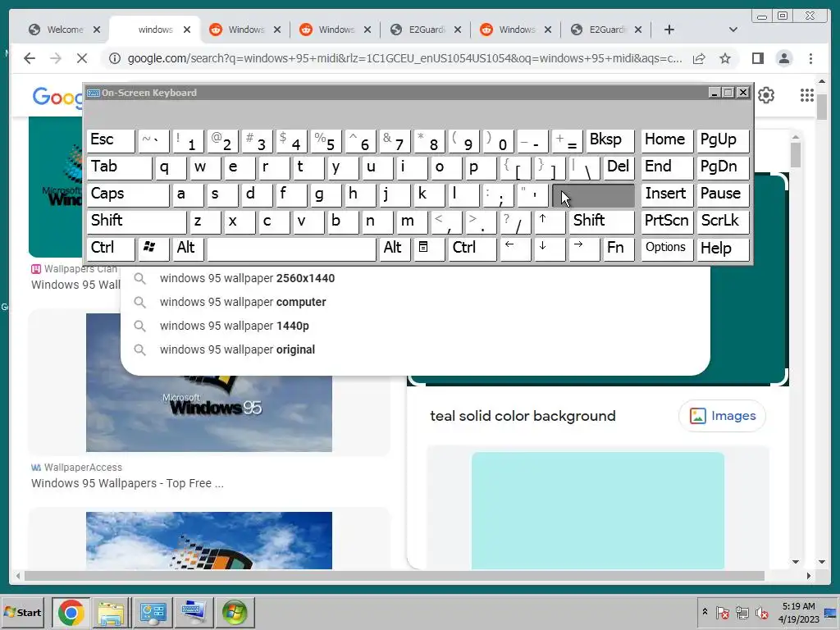Close the Welcome tab
Image resolution: width=840 pixels, height=630 pixels.
click(x=97, y=30)
